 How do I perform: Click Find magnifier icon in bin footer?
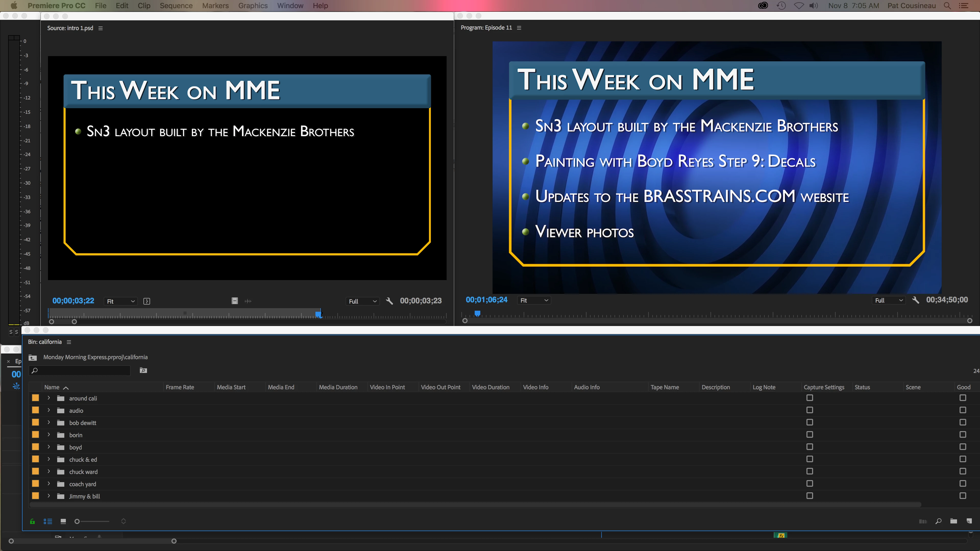[939, 521]
